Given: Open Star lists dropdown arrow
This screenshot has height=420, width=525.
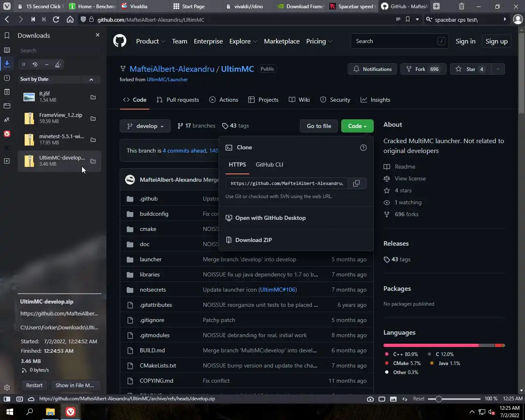Looking at the screenshot, I should point(498,69).
